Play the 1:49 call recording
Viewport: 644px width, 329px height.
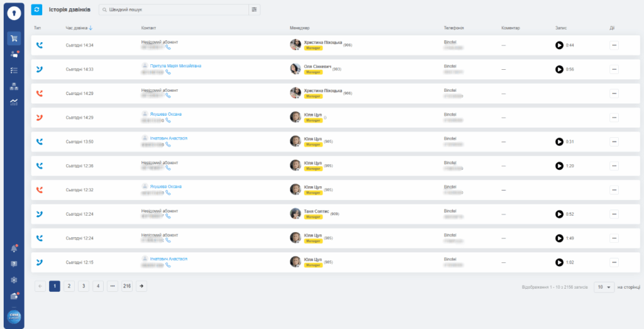[559, 238]
